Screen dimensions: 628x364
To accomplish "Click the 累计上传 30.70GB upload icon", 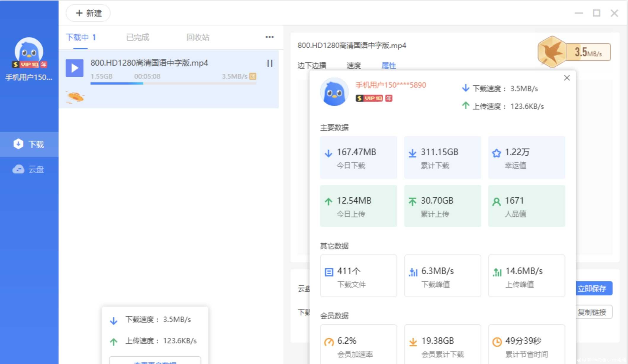I will click(x=412, y=202).
